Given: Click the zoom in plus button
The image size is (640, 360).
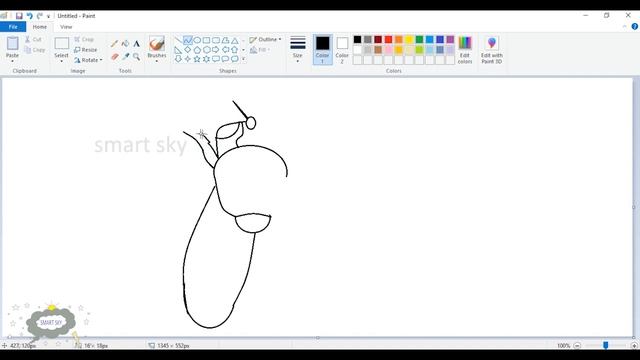Looking at the screenshot, I should click(x=634, y=346).
